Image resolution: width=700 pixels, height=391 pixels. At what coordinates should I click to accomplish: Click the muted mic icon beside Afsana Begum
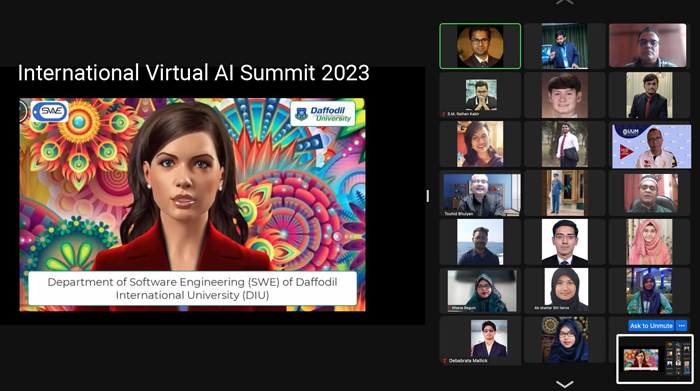point(449,308)
